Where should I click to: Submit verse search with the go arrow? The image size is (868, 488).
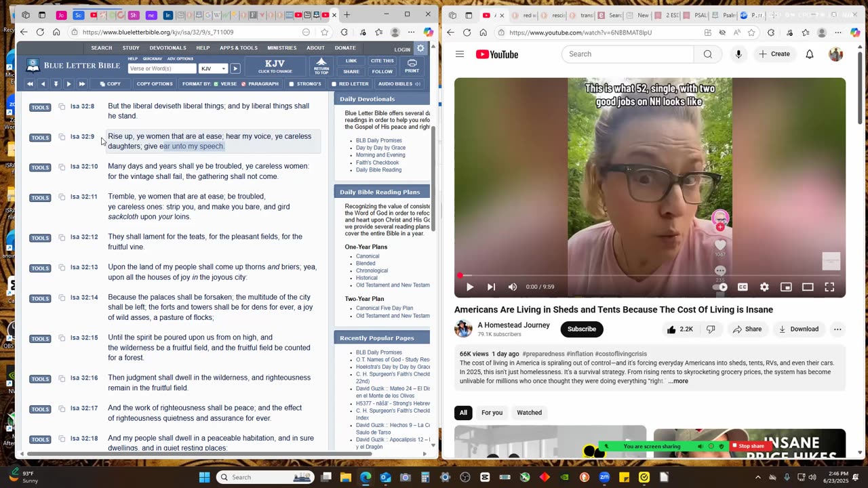235,68
